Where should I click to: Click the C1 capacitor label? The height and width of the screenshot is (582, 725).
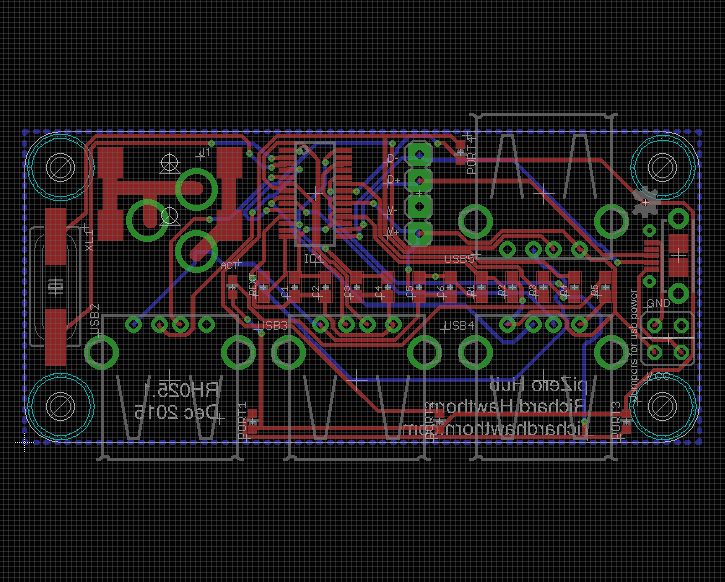click(x=285, y=291)
